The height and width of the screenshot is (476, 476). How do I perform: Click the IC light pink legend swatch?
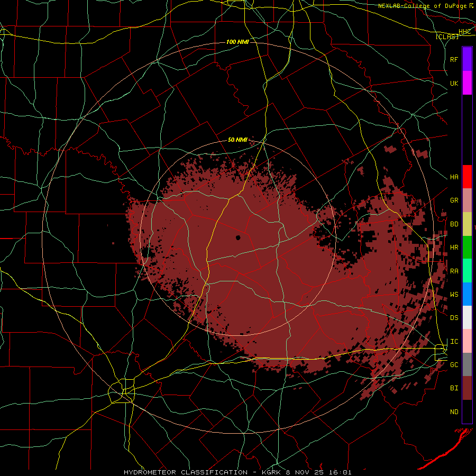[467, 341]
